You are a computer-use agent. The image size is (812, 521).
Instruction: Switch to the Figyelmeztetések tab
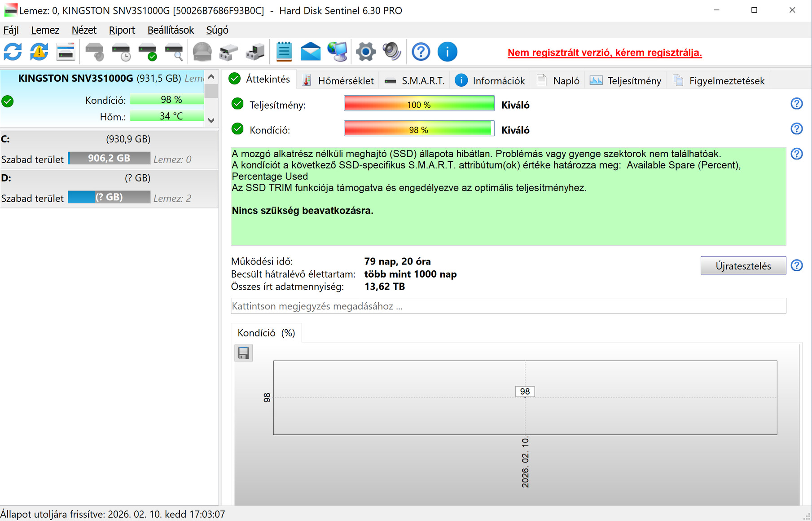click(718, 81)
